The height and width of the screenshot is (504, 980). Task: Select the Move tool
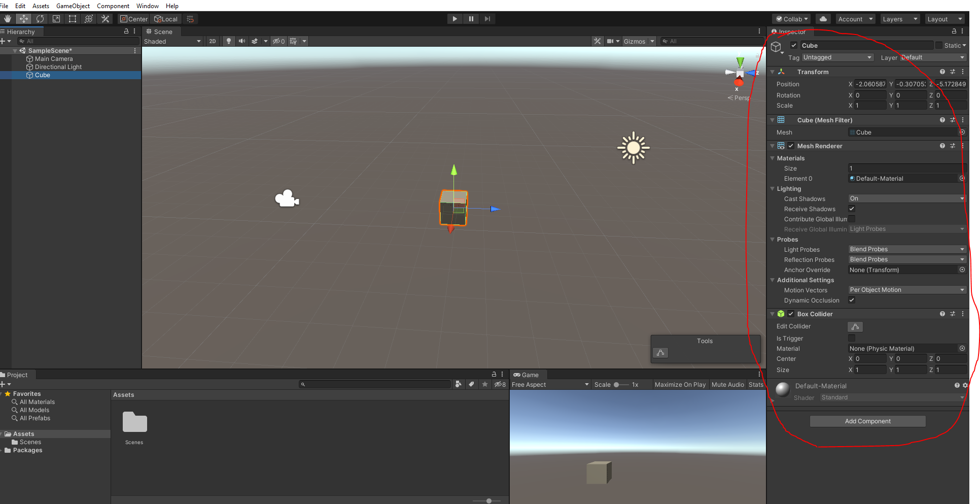click(x=24, y=19)
